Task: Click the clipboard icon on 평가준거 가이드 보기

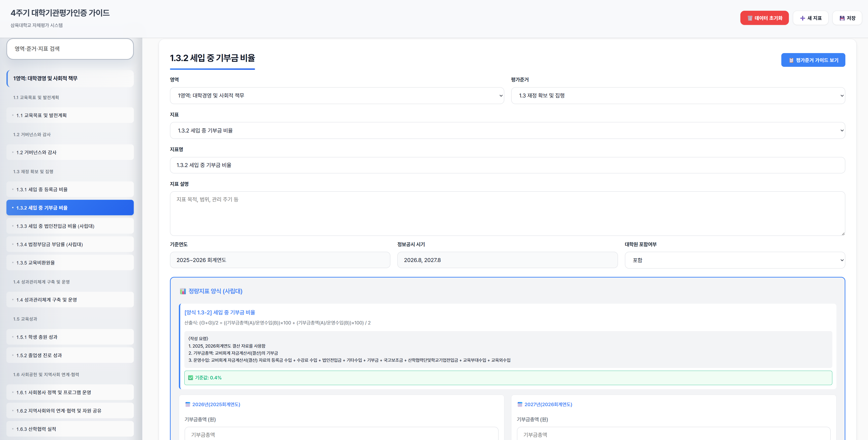Action: [791, 60]
